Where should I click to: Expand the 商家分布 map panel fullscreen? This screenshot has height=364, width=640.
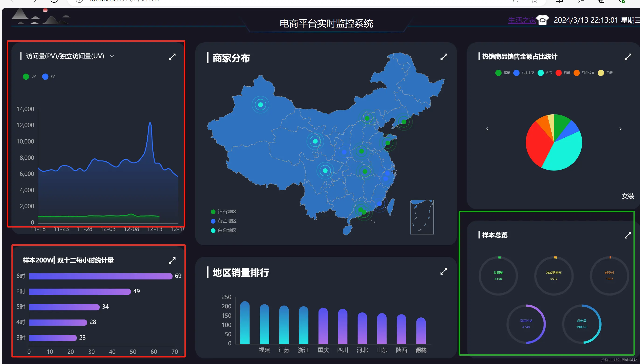coord(443,57)
